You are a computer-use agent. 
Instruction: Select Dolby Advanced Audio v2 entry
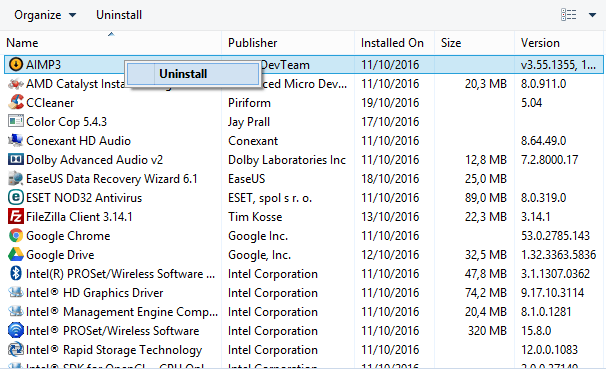[x=95, y=160]
